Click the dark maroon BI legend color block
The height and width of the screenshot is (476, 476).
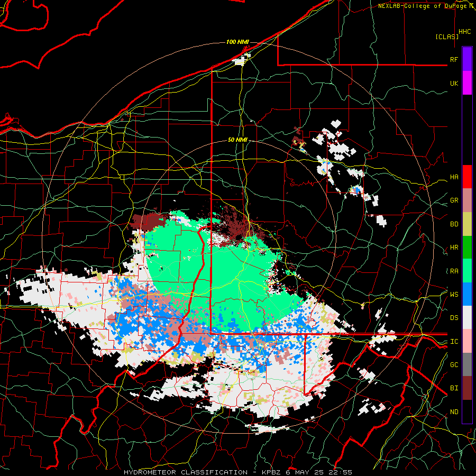467,388
